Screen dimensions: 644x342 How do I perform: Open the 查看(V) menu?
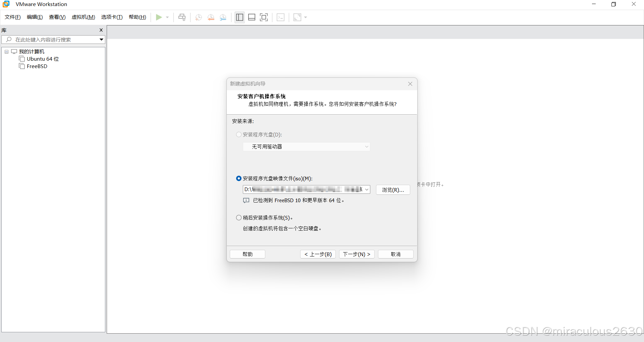57,17
